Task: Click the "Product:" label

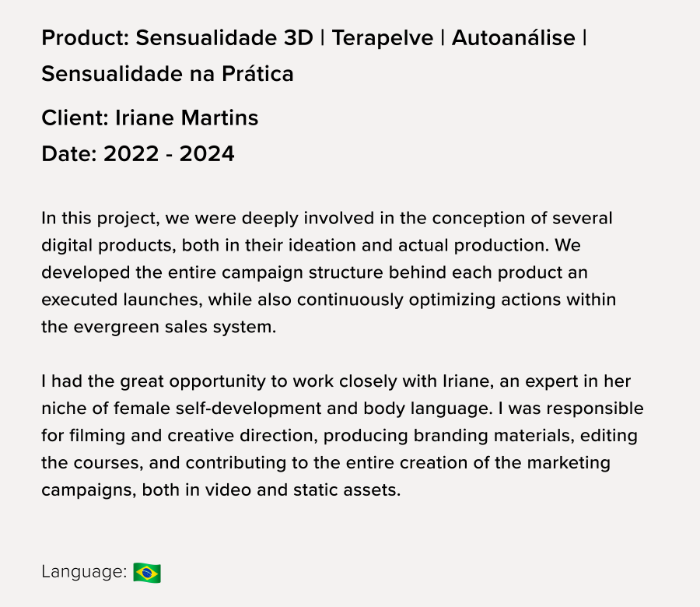Action: point(85,37)
